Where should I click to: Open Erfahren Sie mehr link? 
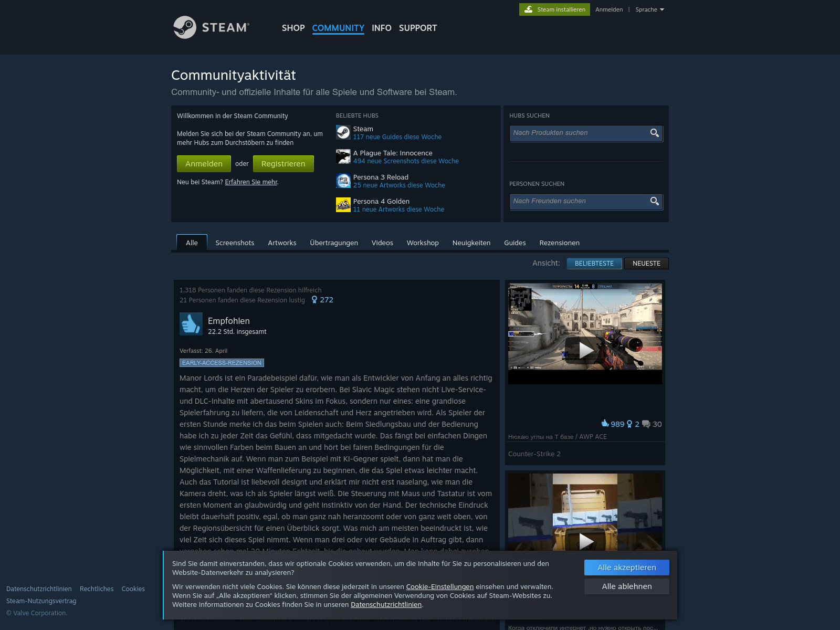(x=251, y=182)
